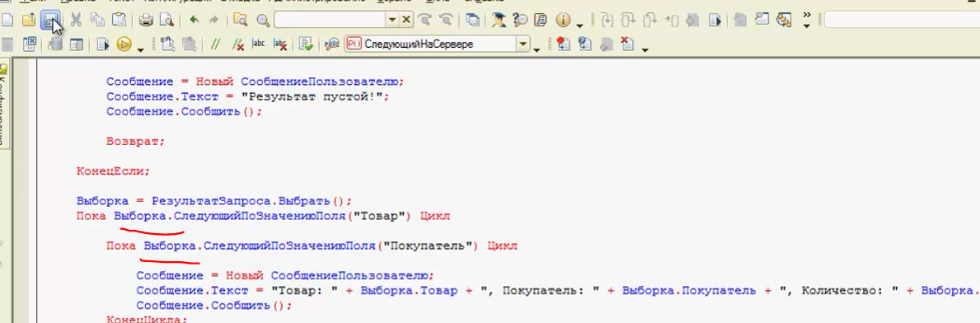Viewport: 980px width, 323px height.
Task: Open help contents book icon
Action: coord(542,20)
